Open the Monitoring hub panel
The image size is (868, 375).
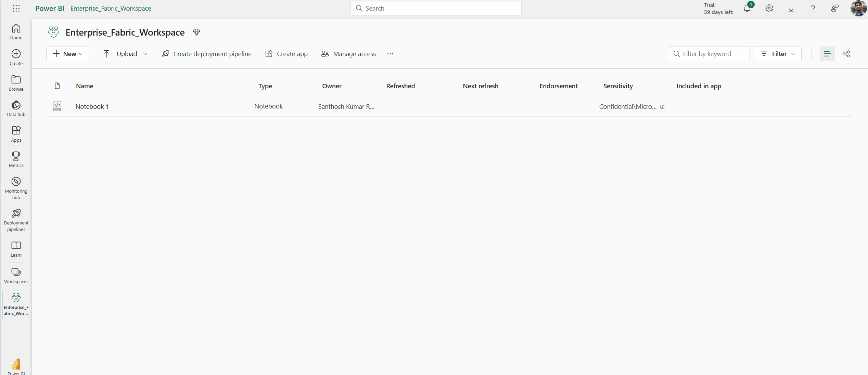pos(15,188)
